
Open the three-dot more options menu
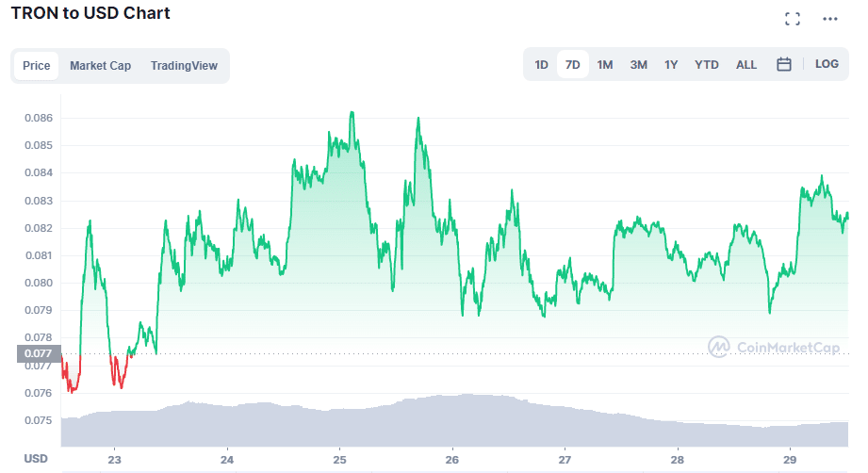(x=829, y=19)
